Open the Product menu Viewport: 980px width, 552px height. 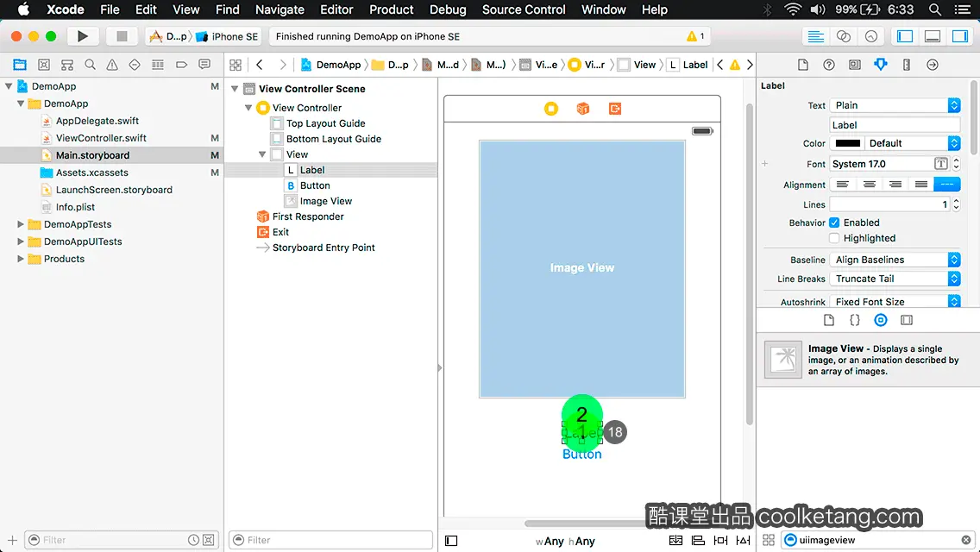pos(392,9)
